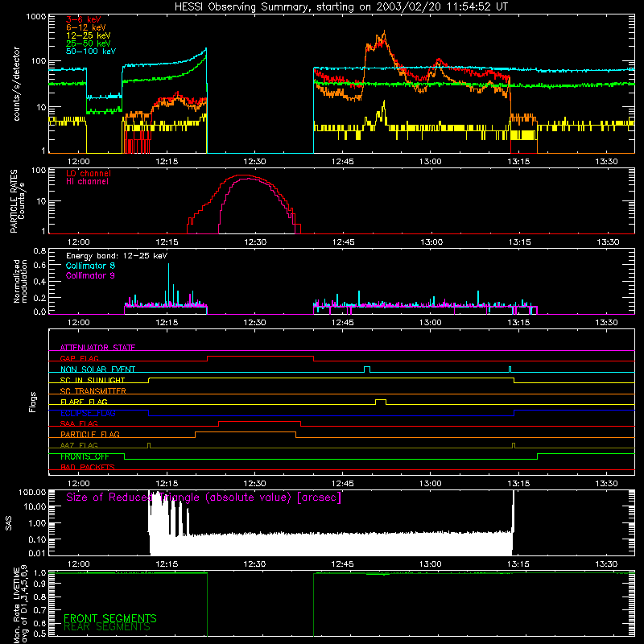The width and height of the screenshot is (644, 644).
Task: Click the 12:15 tick under the SAS plot
Action: click(167, 564)
